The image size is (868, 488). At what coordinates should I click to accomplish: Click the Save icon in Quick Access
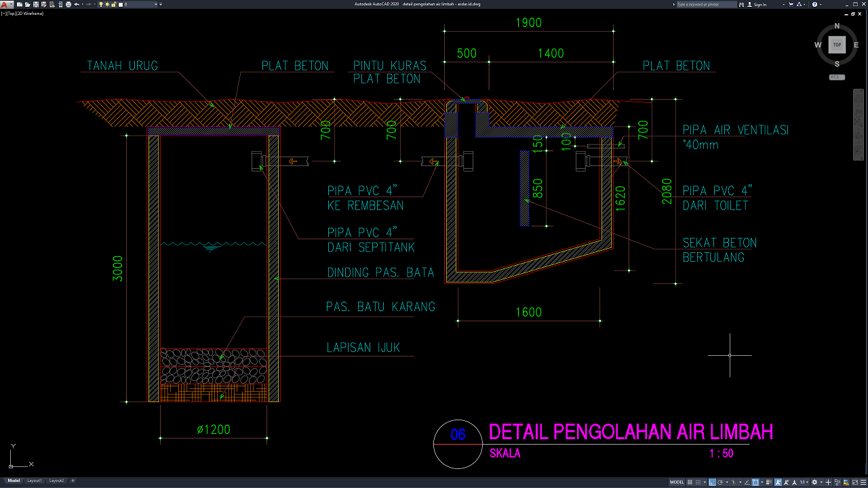[x=36, y=4]
